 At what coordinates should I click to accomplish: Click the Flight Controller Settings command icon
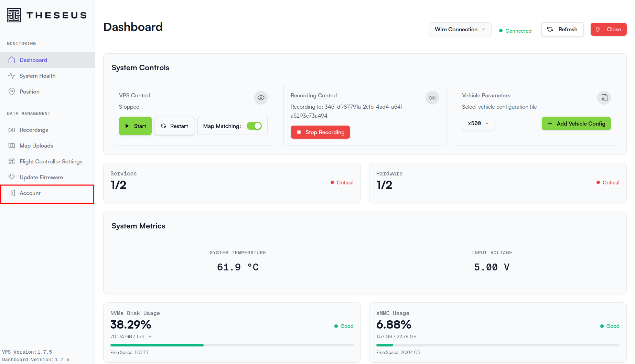point(12,161)
